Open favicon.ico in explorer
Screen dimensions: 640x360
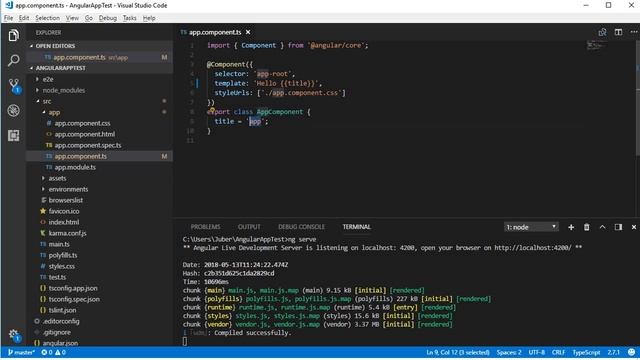coord(64,211)
